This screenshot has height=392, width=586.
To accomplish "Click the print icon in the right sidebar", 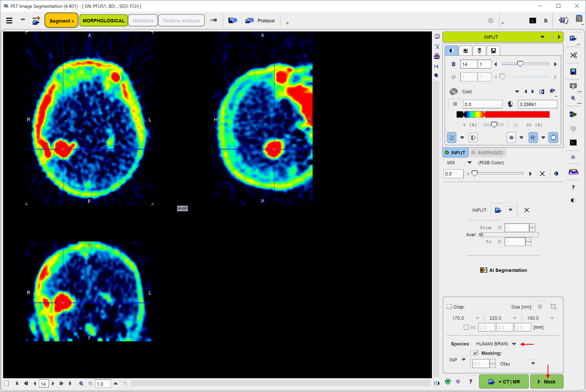I will click(x=573, y=86).
